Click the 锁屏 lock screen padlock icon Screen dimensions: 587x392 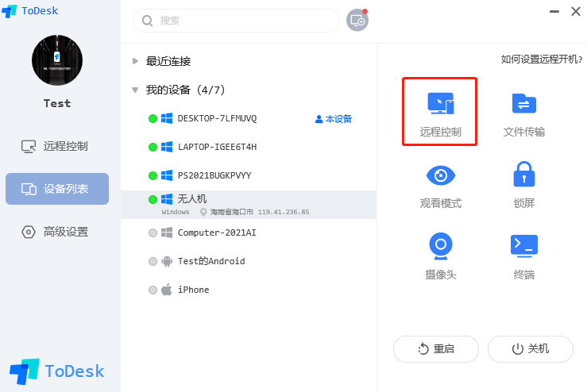point(523,174)
